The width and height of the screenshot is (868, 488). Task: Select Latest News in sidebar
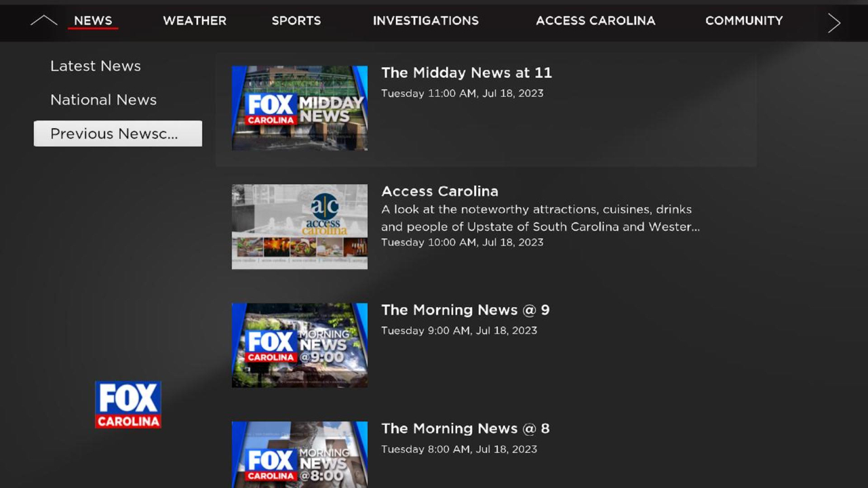(96, 66)
